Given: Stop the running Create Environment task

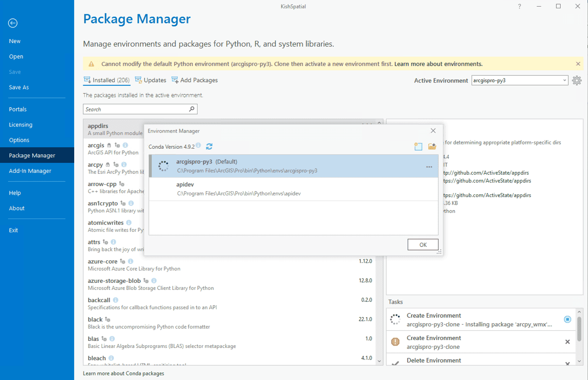Looking at the screenshot, I should [568, 320].
